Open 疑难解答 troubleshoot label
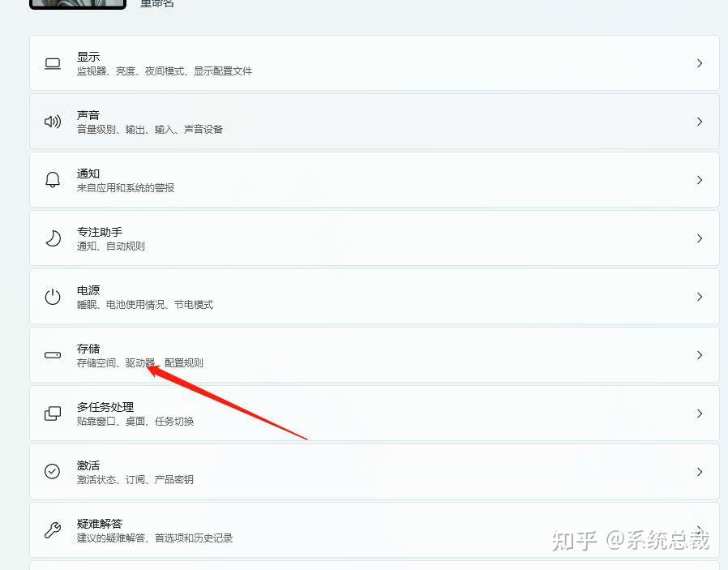The width and height of the screenshot is (728, 570). [x=100, y=524]
